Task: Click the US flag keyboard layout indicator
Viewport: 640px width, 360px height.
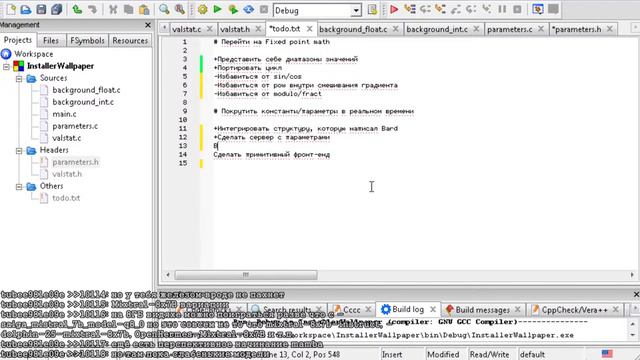Action: (x=607, y=353)
